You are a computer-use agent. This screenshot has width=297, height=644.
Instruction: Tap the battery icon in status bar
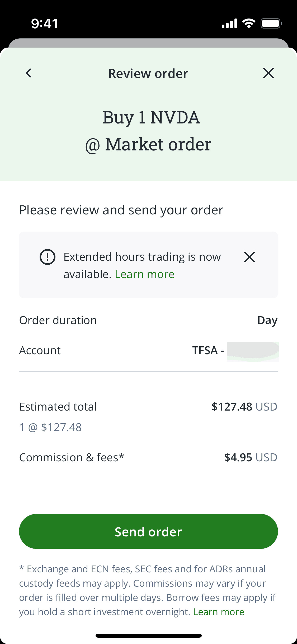(271, 24)
